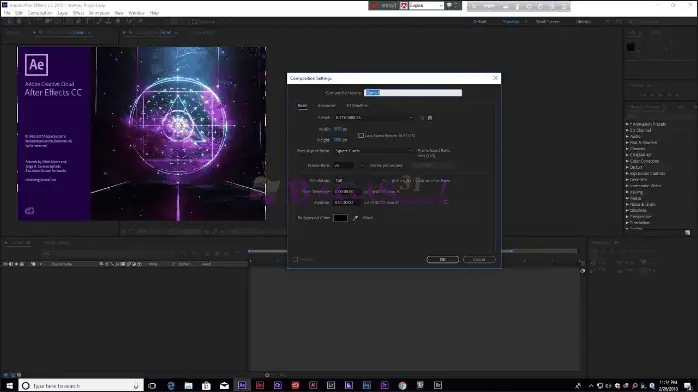Toggle Lock Aspect Ratio checkbox
The width and height of the screenshot is (698, 392).
tap(361, 135)
